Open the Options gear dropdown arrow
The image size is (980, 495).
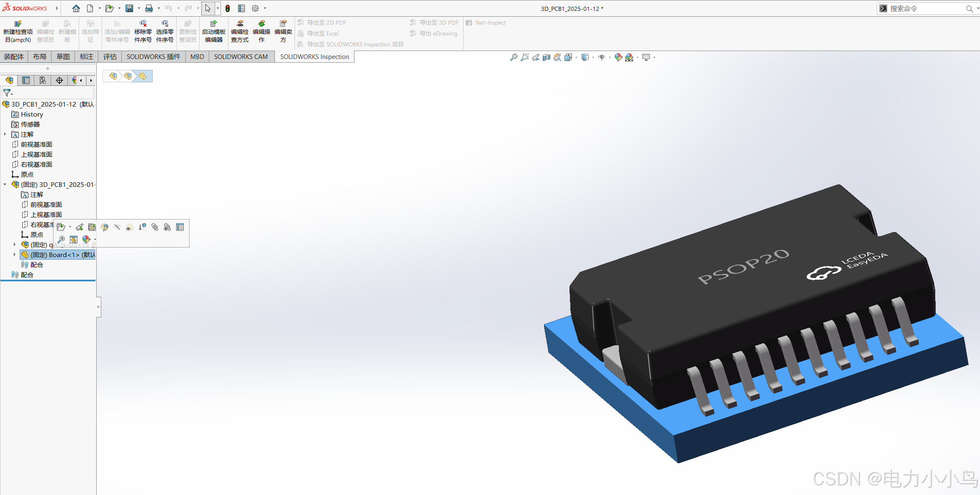pyautogui.click(x=265, y=8)
